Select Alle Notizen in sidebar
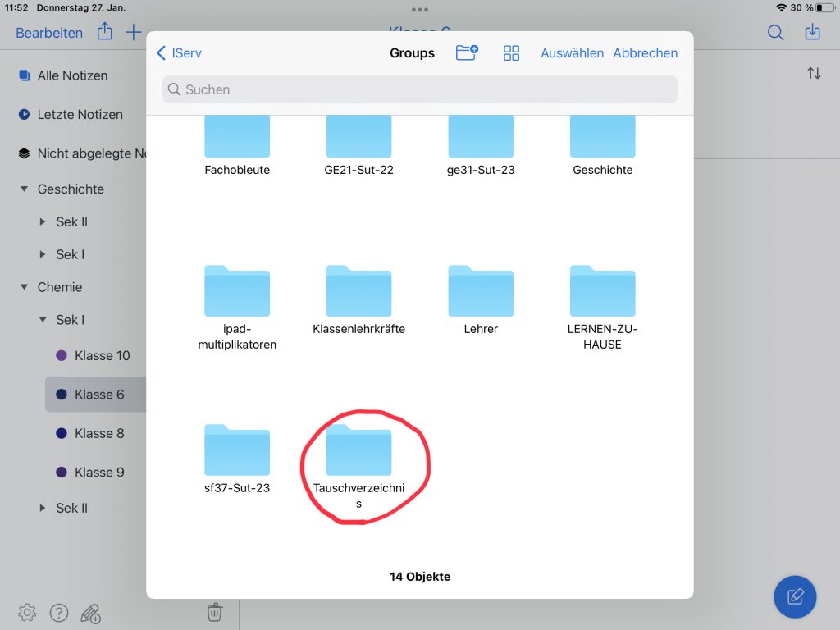This screenshot has width=840, height=630. point(72,75)
